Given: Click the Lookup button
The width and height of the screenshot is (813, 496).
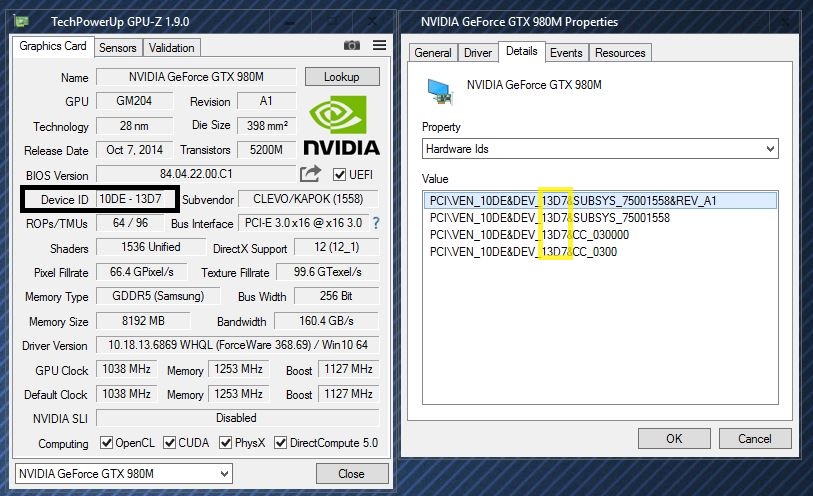Looking at the screenshot, I should click(342, 77).
